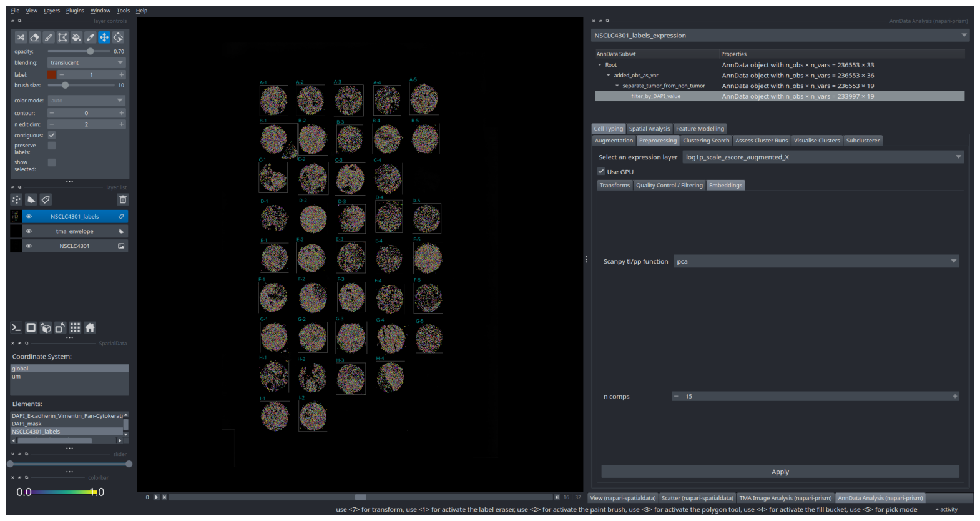Open the Layers menu
The width and height of the screenshot is (980, 521).
coord(52,11)
